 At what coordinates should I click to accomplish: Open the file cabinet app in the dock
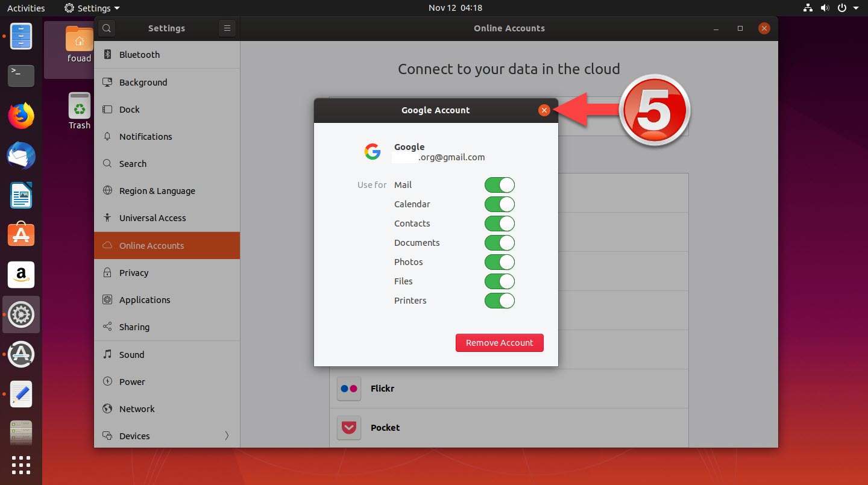(21, 433)
